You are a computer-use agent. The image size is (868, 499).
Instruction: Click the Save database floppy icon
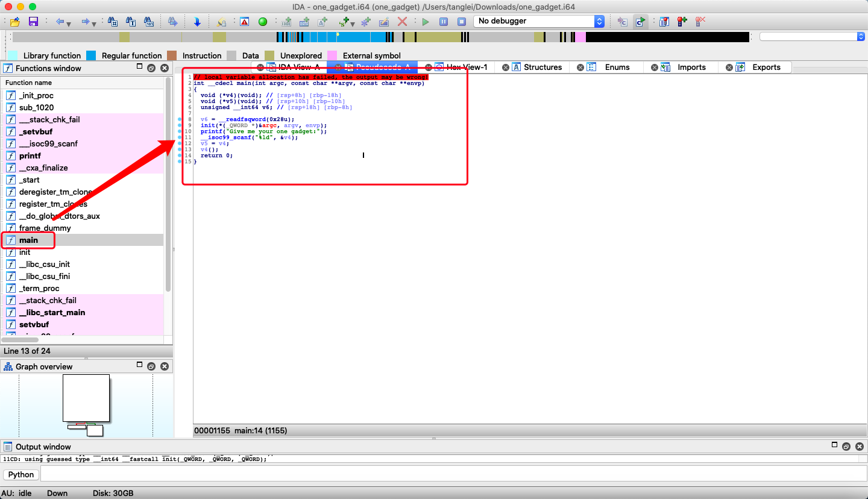tap(33, 22)
